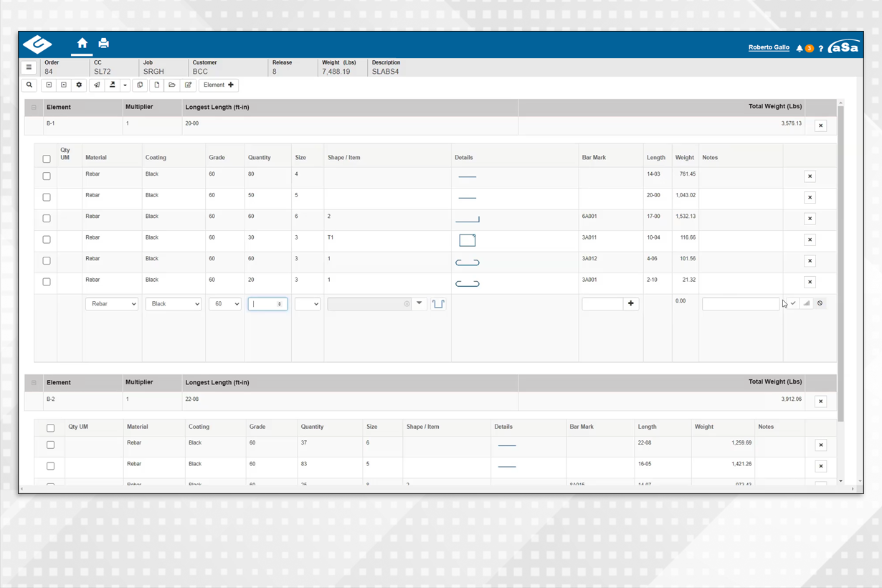
Task: Select the send (paper plane) toolbar icon
Action: click(96, 85)
